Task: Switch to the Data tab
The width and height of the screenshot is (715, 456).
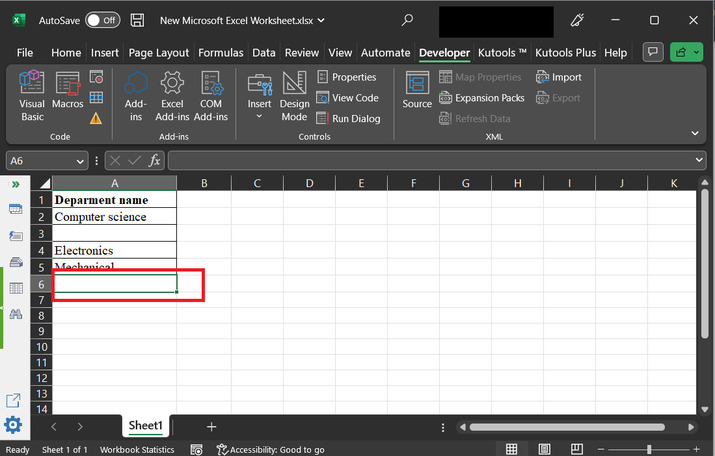Action: click(264, 53)
